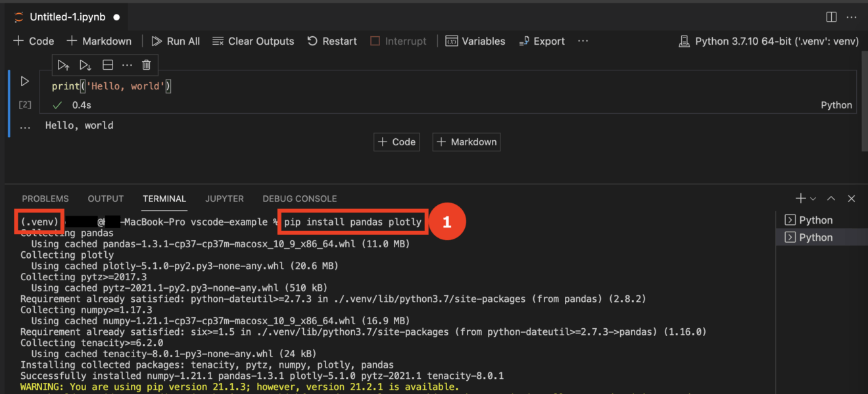This screenshot has height=394, width=868.
Task: Insert a Markdown cell below the output
Action: pyautogui.click(x=466, y=141)
